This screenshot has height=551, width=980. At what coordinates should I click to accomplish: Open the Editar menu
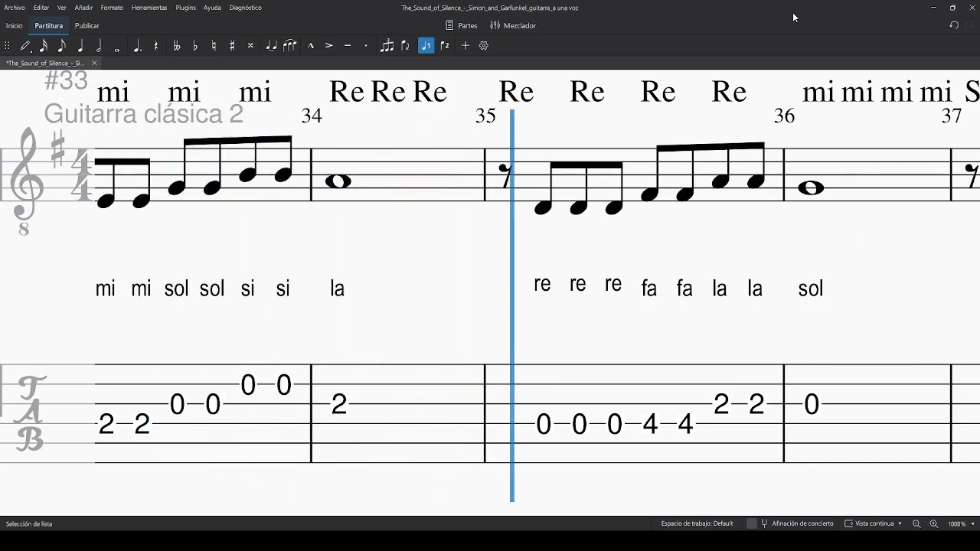pos(41,8)
